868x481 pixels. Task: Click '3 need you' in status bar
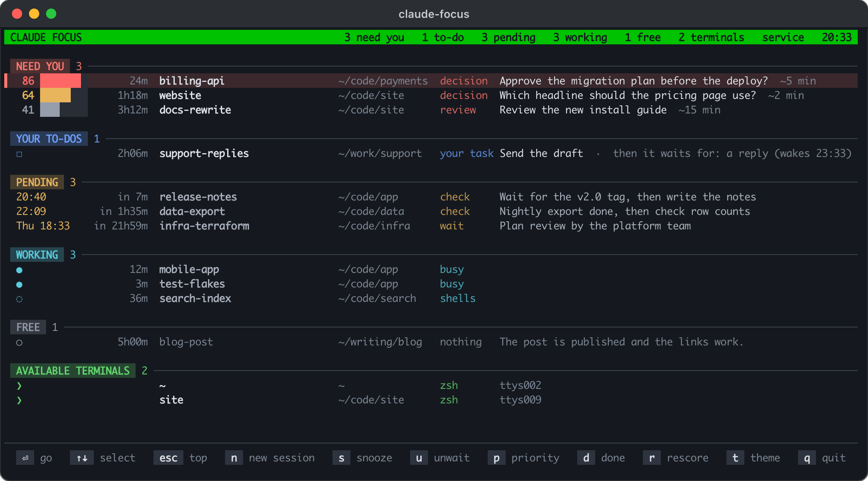pos(374,37)
